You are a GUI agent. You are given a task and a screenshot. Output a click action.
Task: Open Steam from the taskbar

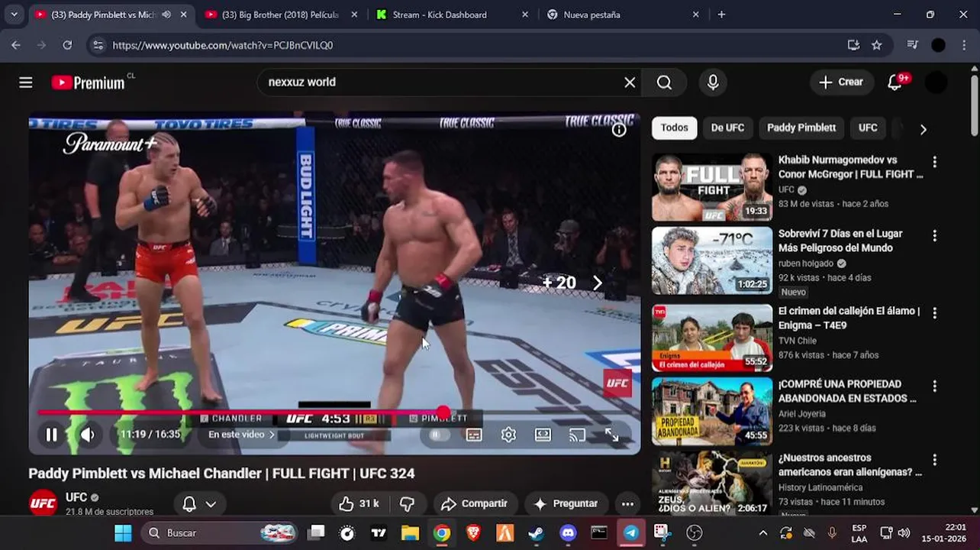[x=537, y=532]
